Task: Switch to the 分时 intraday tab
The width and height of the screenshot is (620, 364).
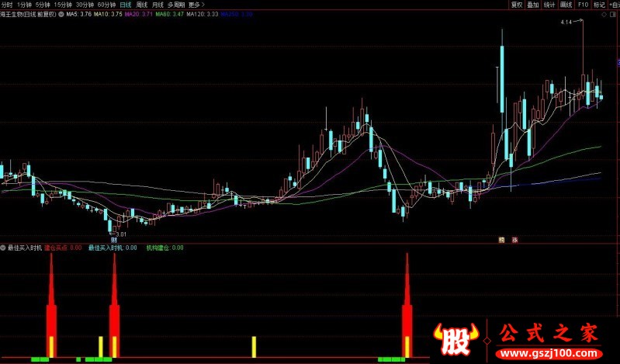Action: [x=7, y=5]
